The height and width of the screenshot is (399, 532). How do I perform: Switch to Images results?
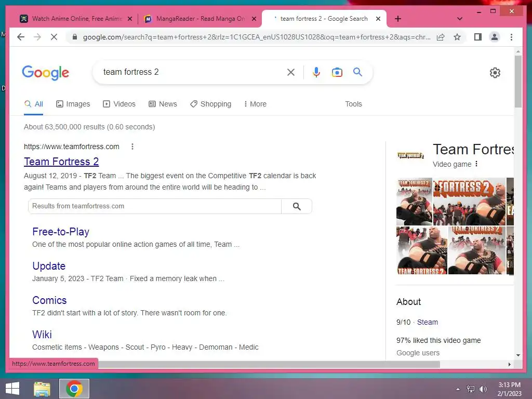click(x=73, y=104)
